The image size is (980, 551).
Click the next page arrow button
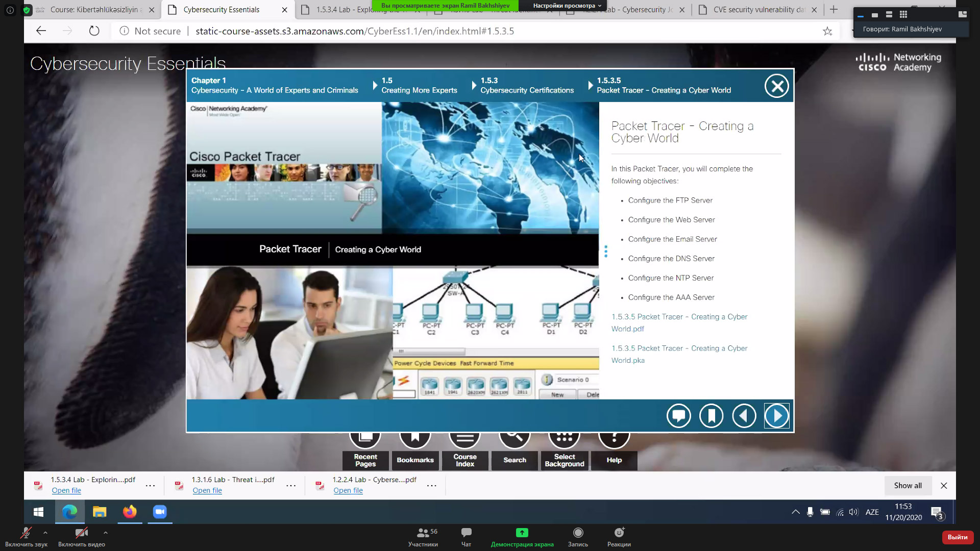click(776, 416)
